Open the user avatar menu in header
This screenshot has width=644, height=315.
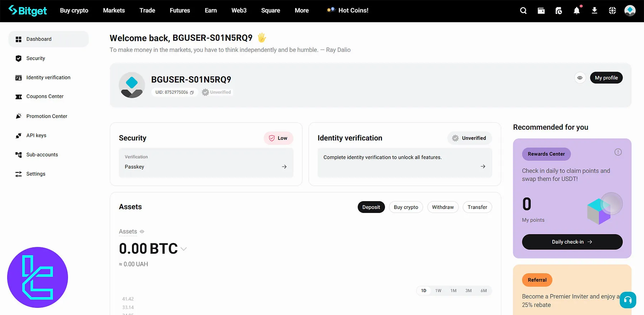pyautogui.click(x=630, y=10)
